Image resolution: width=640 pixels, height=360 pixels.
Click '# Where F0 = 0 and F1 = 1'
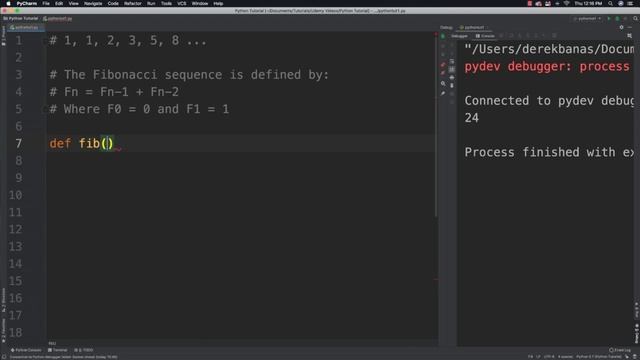[x=139, y=109]
